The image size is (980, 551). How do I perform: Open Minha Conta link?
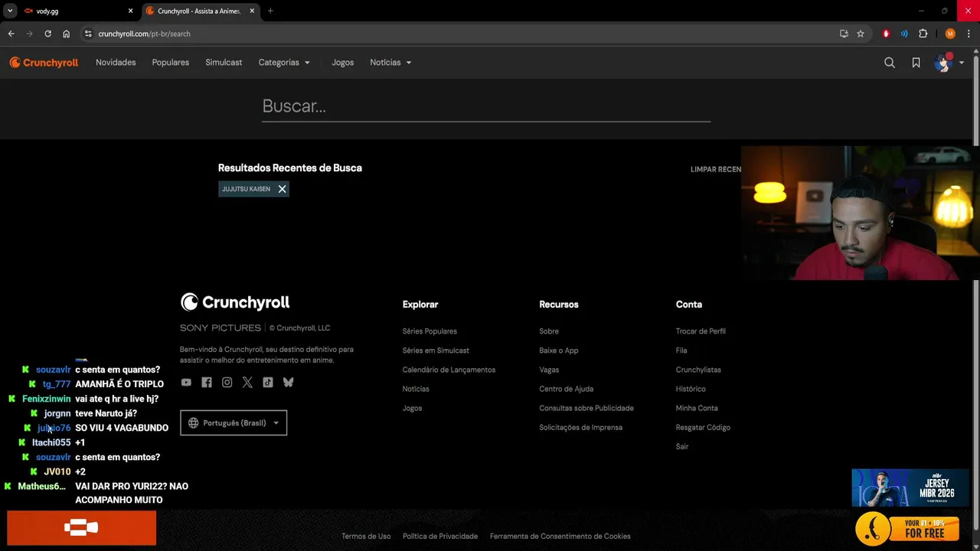coord(697,408)
